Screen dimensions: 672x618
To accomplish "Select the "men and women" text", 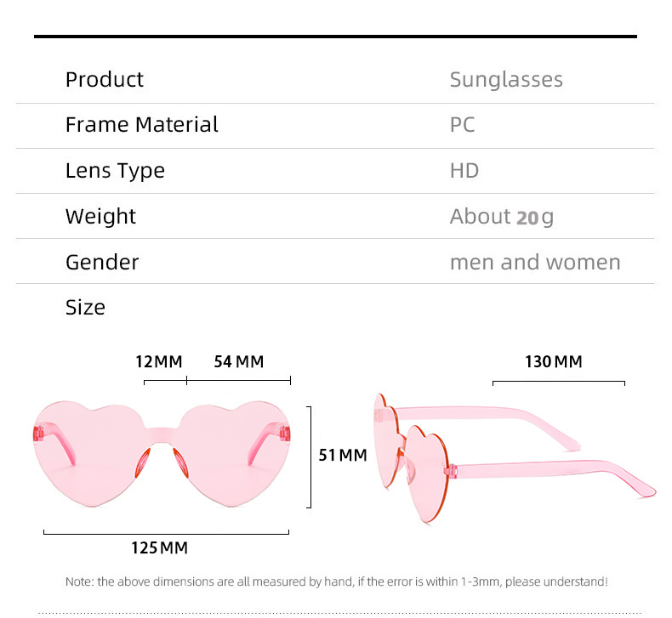I will (535, 262).
